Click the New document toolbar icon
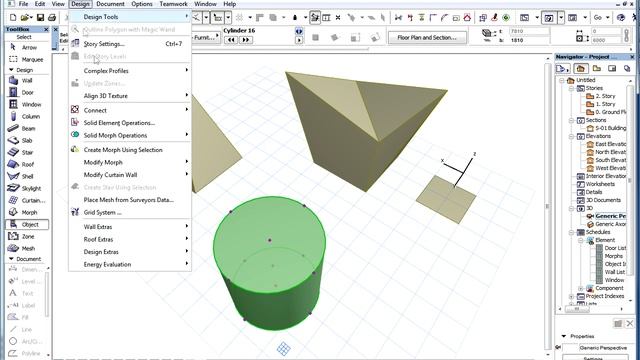Screen dimensions: 640x360 (13, 18)
